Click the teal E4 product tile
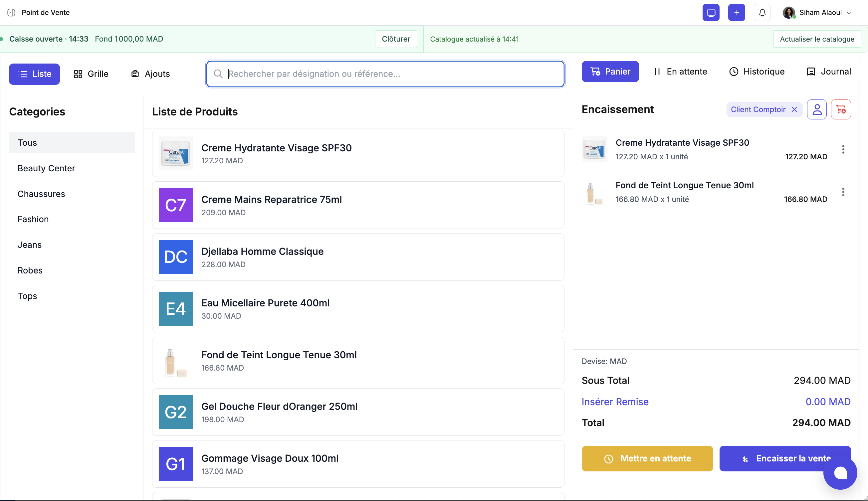 176,309
